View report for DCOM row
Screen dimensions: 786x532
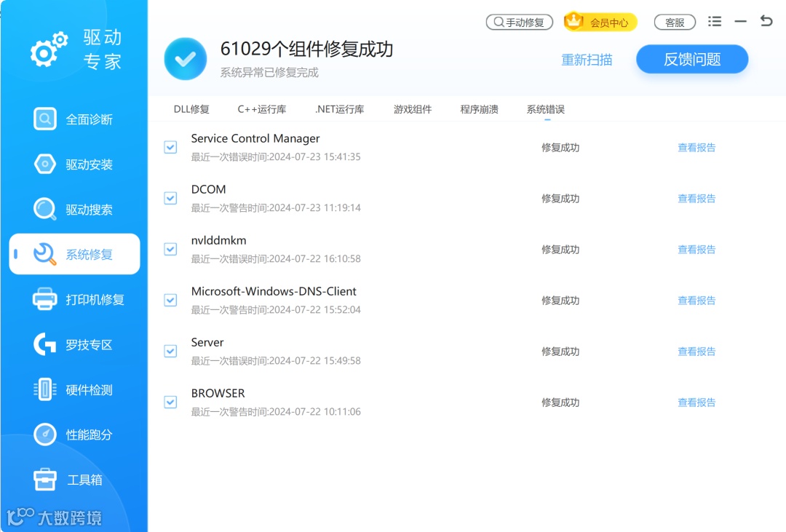point(696,199)
